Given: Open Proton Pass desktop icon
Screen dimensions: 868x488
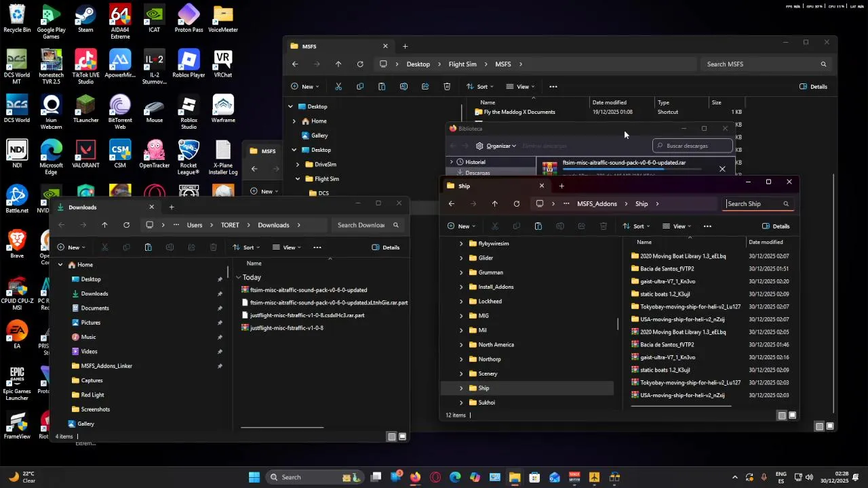Looking at the screenshot, I should click(189, 19).
